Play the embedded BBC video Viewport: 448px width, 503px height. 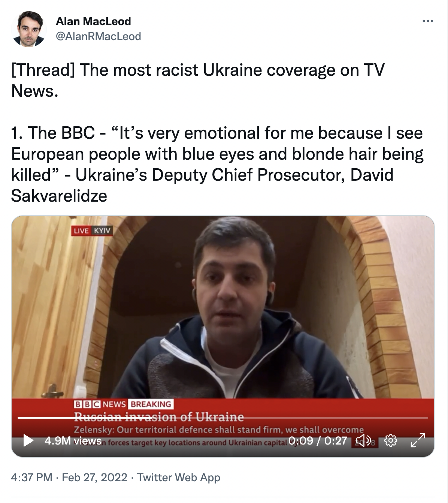tap(29, 440)
